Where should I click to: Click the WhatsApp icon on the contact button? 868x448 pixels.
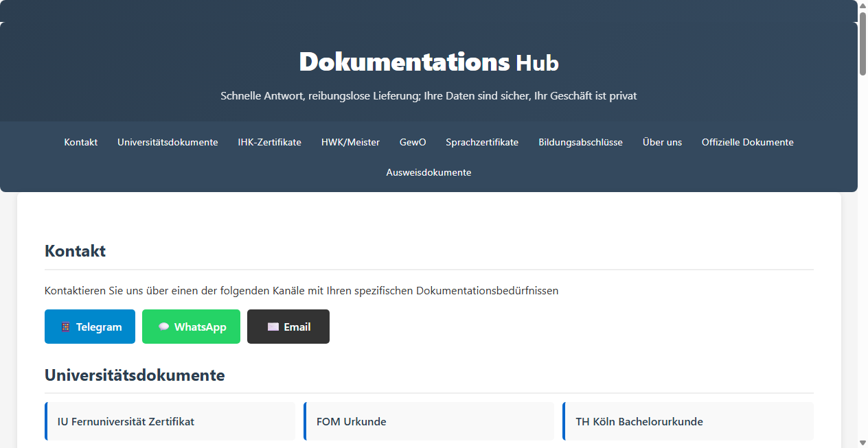tap(163, 327)
